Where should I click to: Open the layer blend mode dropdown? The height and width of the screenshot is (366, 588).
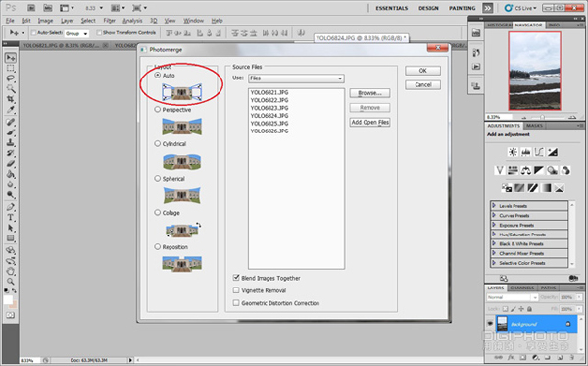click(x=513, y=297)
